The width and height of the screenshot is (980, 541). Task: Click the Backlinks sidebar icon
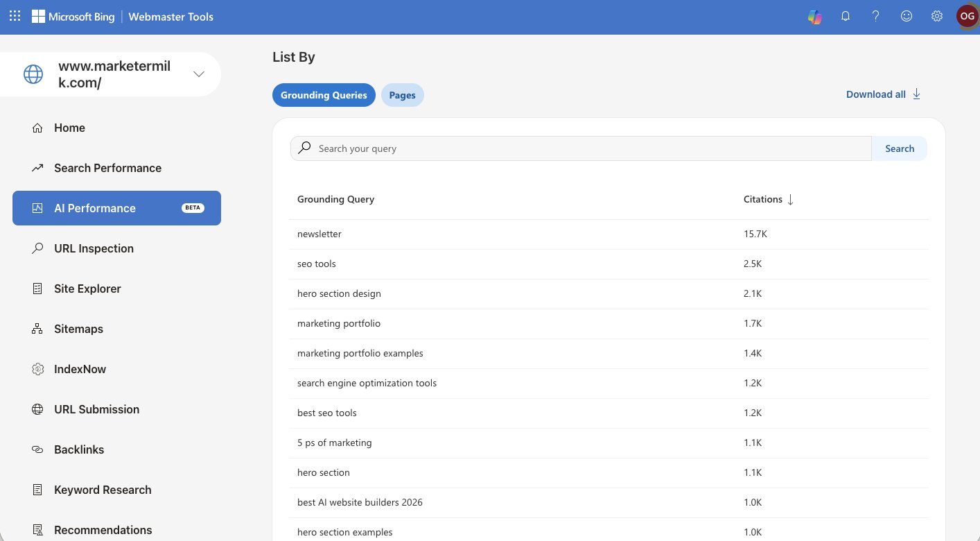[37, 449]
